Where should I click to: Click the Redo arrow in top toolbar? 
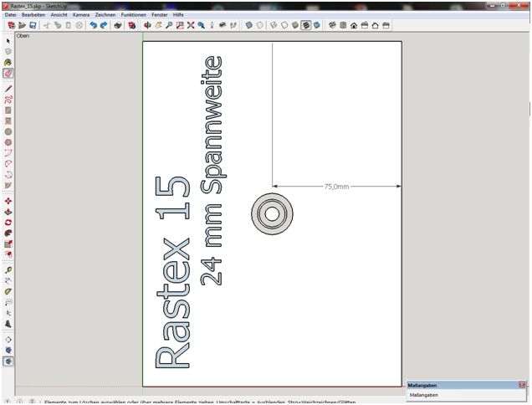102,26
